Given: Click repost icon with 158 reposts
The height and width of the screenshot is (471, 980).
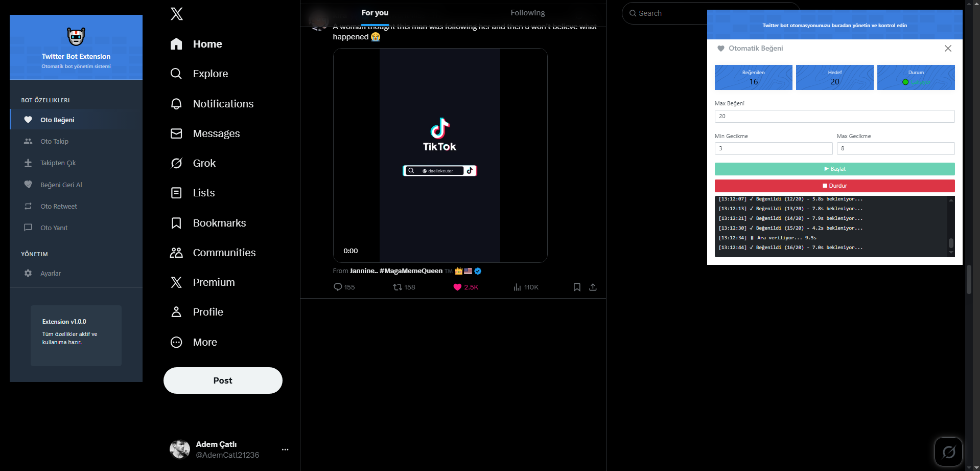Looking at the screenshot, I should (404, 287).
